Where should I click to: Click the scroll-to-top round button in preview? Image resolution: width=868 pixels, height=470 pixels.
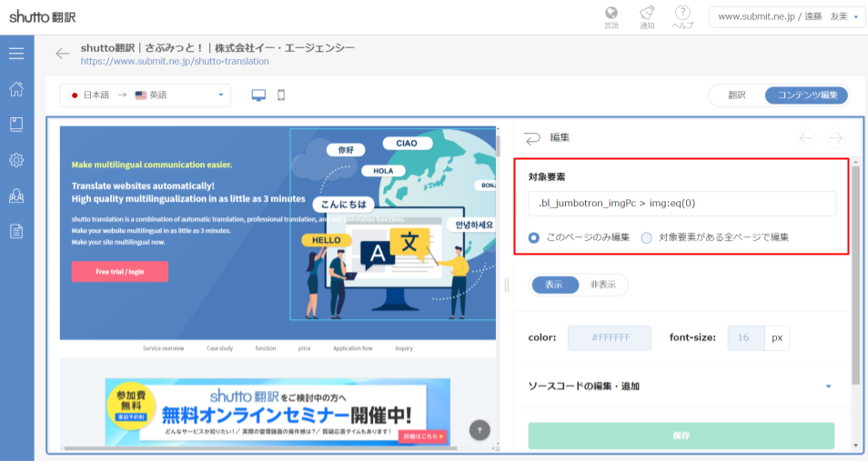click(479, 430)
